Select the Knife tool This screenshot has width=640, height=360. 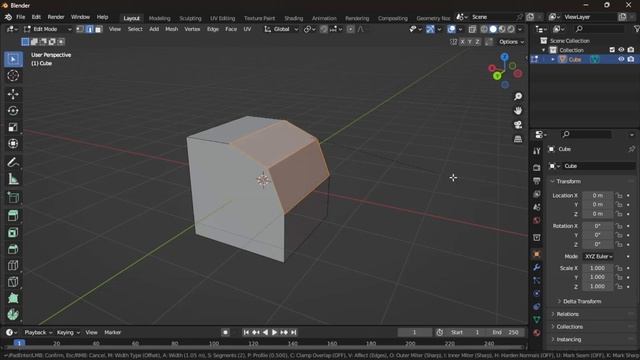(13, 282)
